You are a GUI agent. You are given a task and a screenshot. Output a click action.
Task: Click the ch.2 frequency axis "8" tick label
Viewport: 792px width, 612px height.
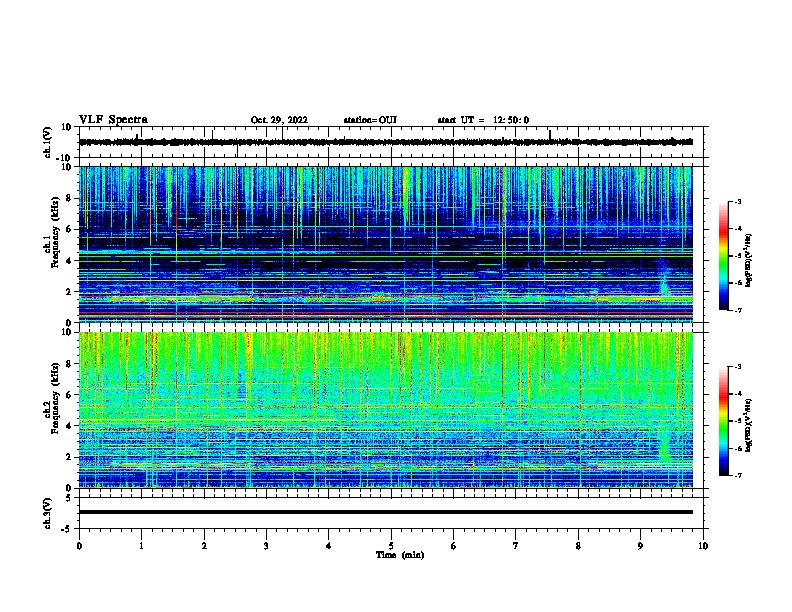[x=70, y=364]
